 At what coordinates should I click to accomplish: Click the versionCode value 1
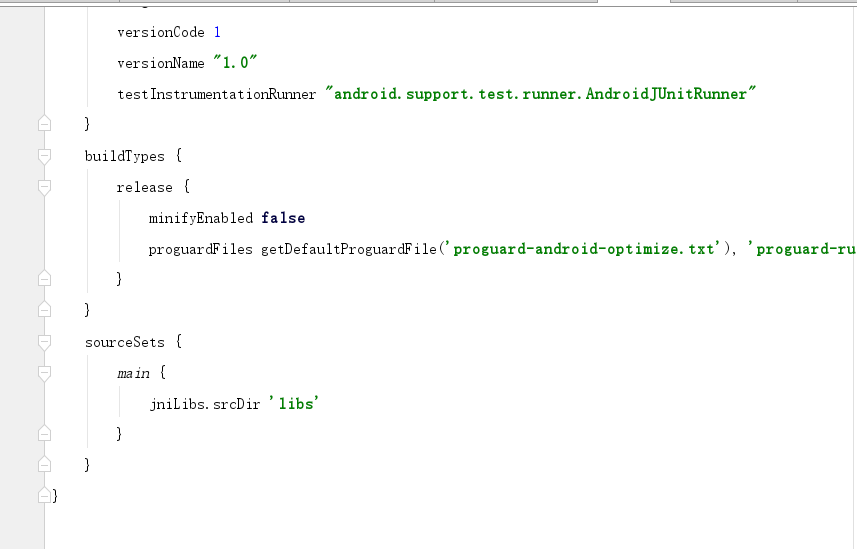coord(217,32)
